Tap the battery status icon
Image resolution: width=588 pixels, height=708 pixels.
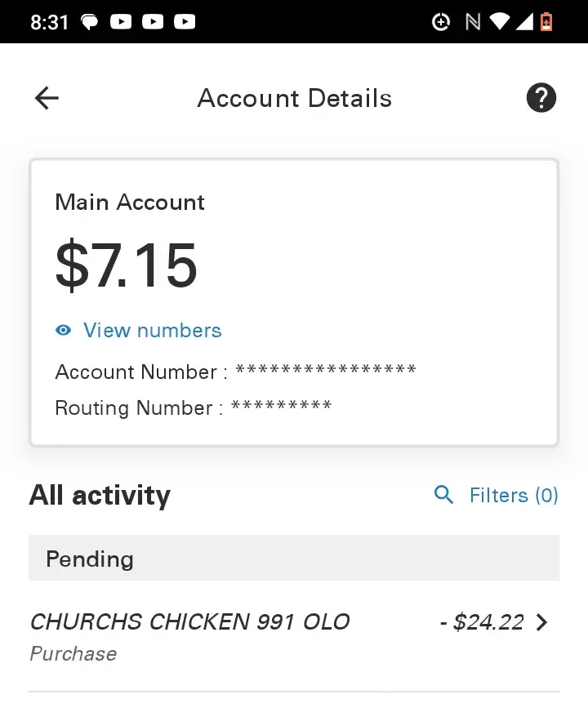pos(546,22)
